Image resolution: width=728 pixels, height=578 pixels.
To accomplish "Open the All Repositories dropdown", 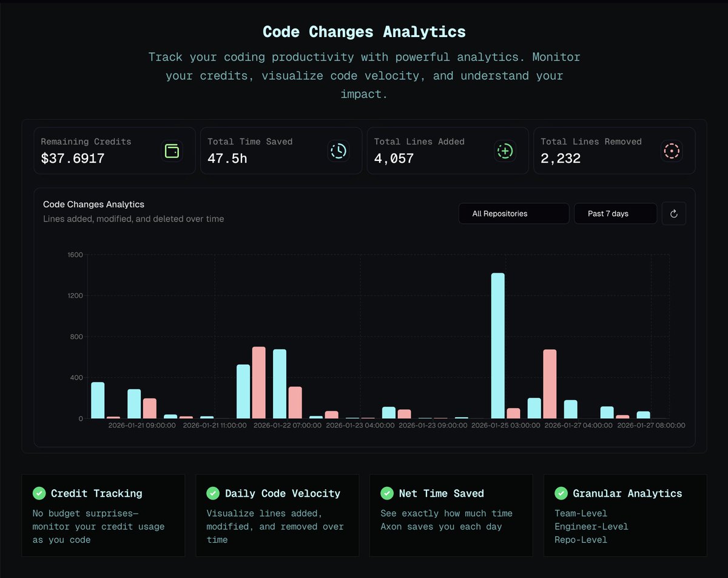I will coord(513,213).
